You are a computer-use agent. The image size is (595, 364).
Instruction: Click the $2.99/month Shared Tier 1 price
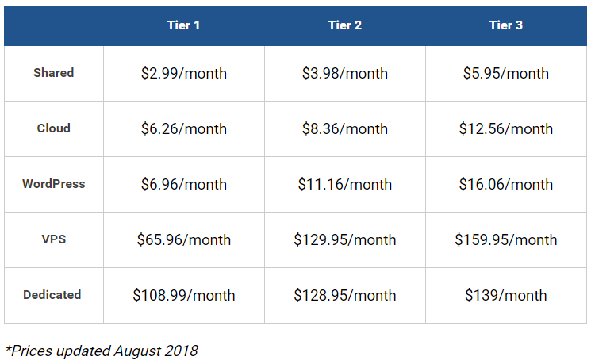184,73
